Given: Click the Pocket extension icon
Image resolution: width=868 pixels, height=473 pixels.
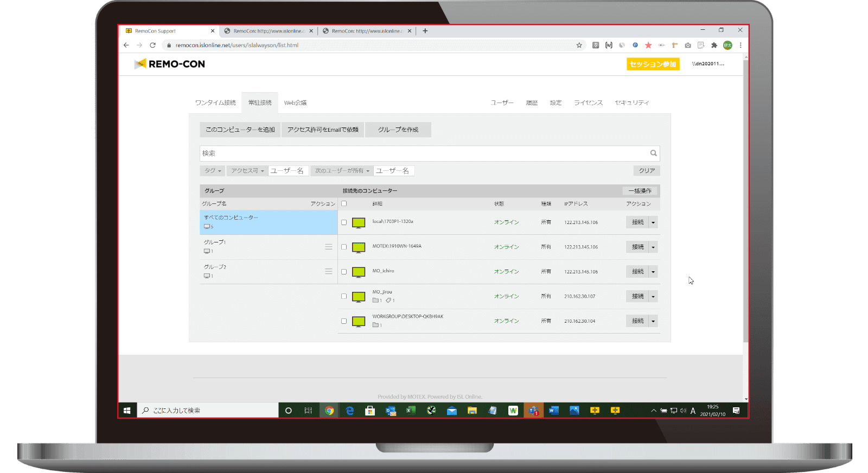Looking at the screenshot, I should 596,45.
